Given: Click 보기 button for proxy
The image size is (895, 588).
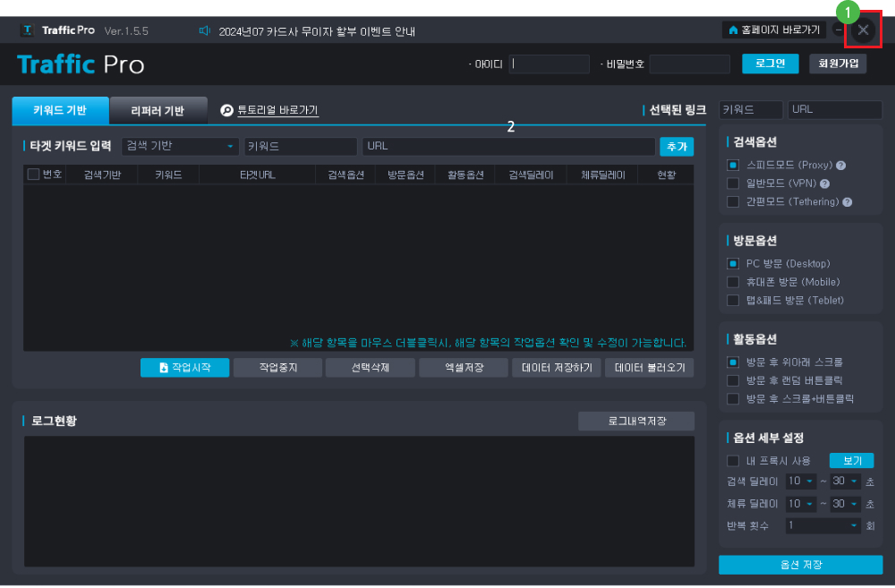Looking at the screenshot, I should [x=852, y=461].
